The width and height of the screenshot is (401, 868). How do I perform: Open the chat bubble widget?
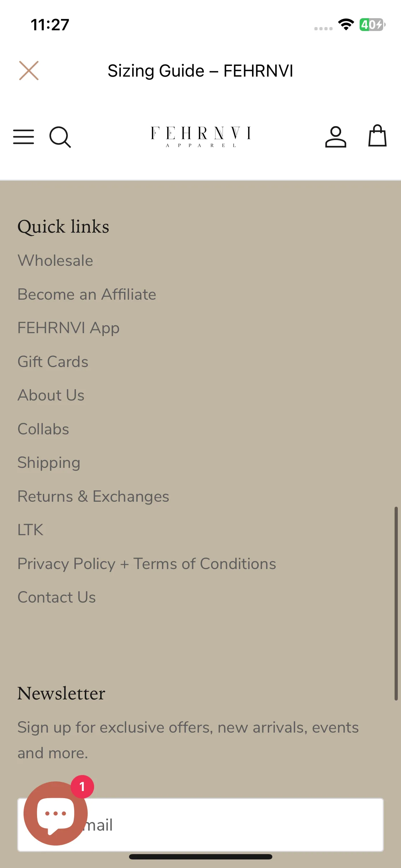click(56, 813)
